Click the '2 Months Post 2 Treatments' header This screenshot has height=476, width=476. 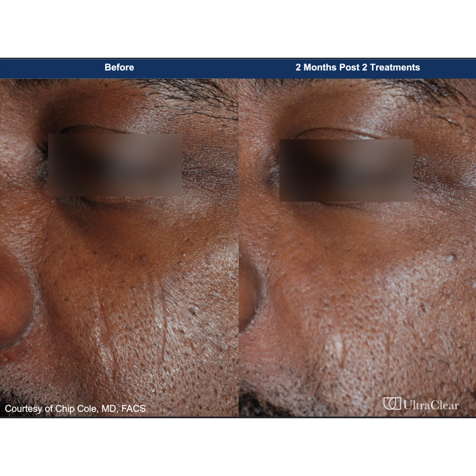[x=358, y=67]
